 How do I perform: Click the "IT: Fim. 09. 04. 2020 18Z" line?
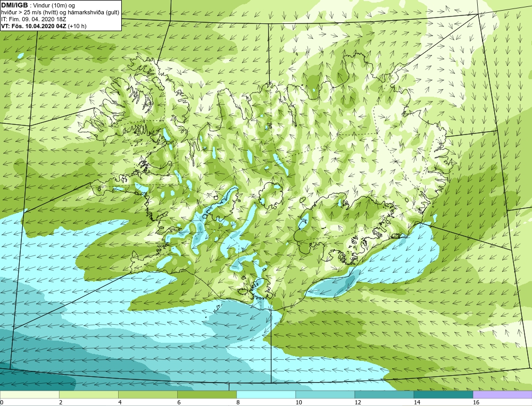33,19
